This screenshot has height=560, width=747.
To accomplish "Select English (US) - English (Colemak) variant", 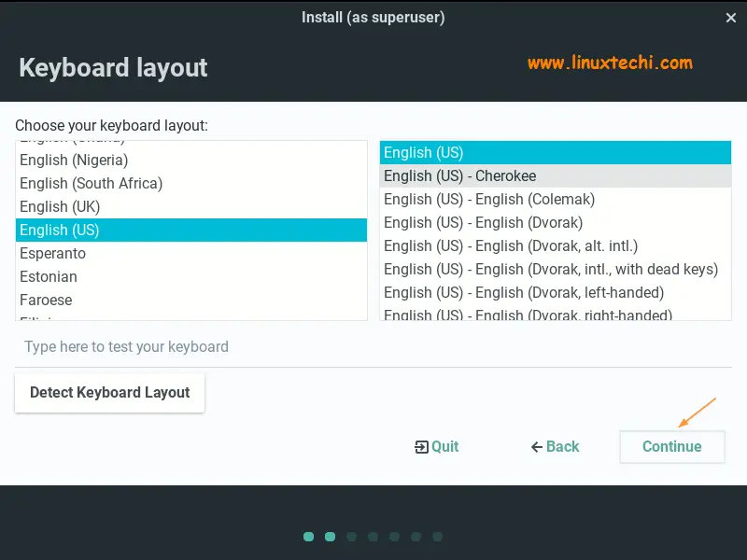I will pyautogui.click(x=555, y=199).
